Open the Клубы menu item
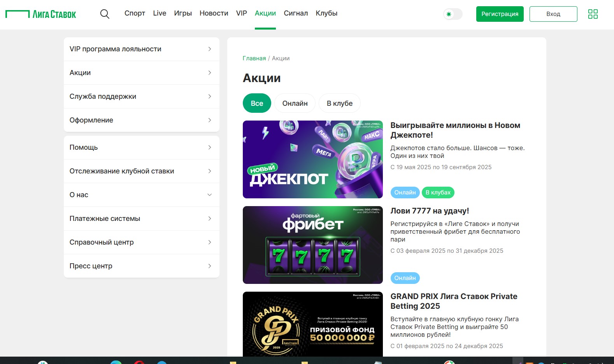Image resolution: width=614 pixels, height=364 pixels. point(326,13)
